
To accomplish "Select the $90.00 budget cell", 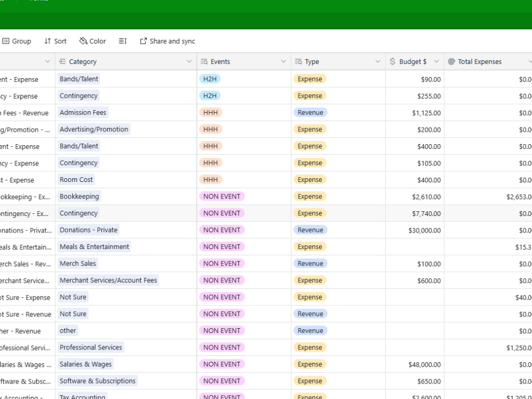I will click(x=415, y=79).
